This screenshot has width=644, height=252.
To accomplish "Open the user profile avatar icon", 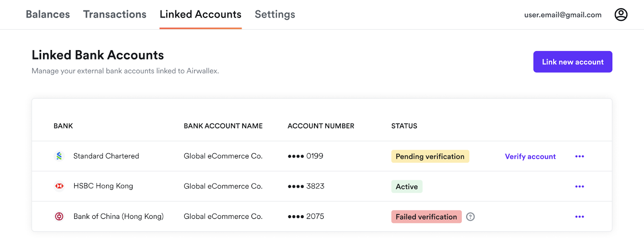I will (621, 15).
